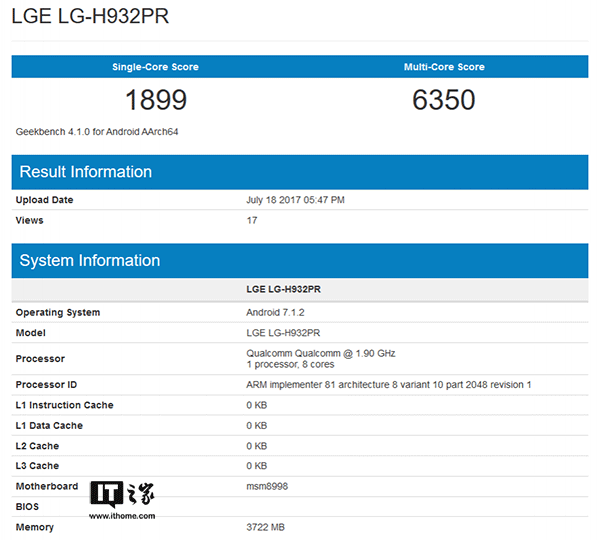
Task: Click the ARM implementer processor ID value
Action: (388, 385)
